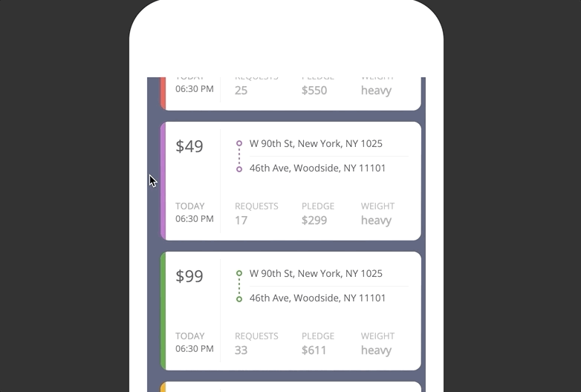581x392 pixels.
Task: Click the $611 pledge amount
Action: click(x=314, y=350)
